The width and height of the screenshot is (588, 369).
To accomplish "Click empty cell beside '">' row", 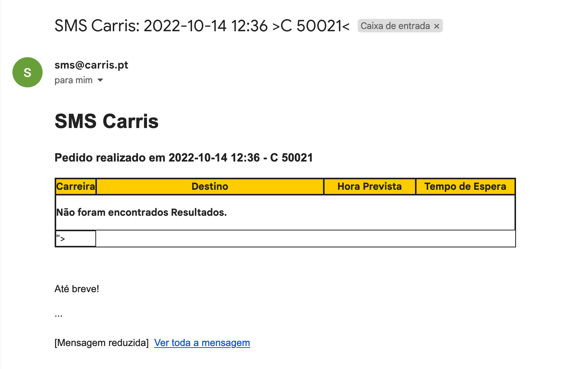I will pos(305,239).
